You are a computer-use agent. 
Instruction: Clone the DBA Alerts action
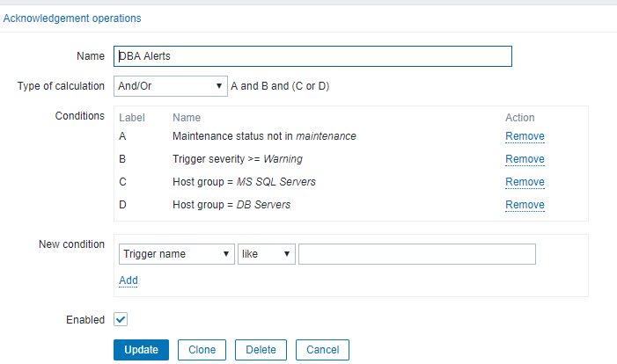202,349
